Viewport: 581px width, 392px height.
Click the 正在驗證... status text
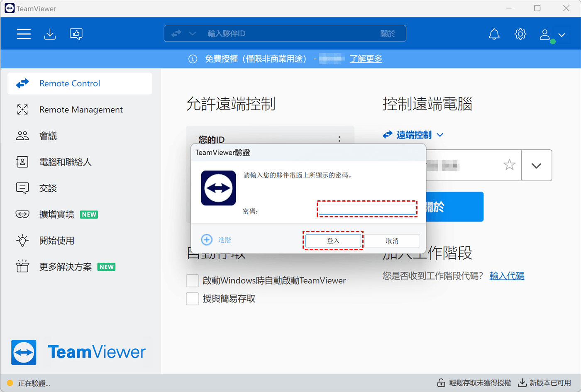tap(34, 383)
